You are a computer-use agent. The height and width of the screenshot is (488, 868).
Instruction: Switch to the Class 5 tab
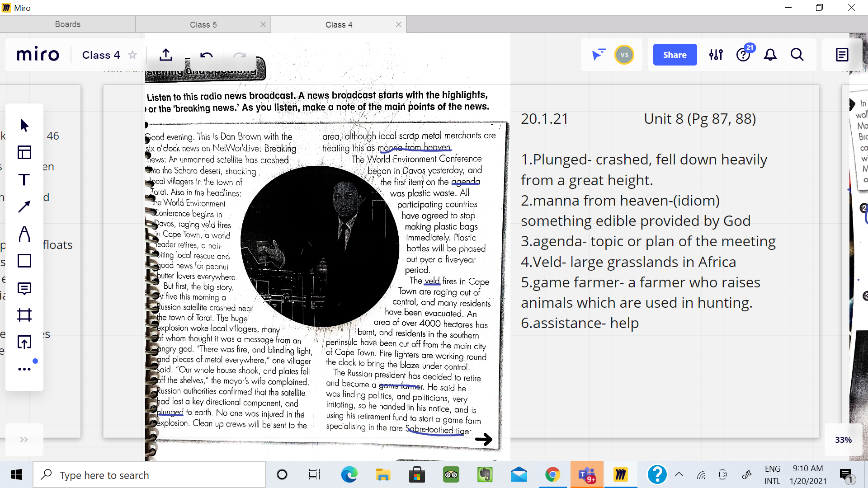coord(203,24)
